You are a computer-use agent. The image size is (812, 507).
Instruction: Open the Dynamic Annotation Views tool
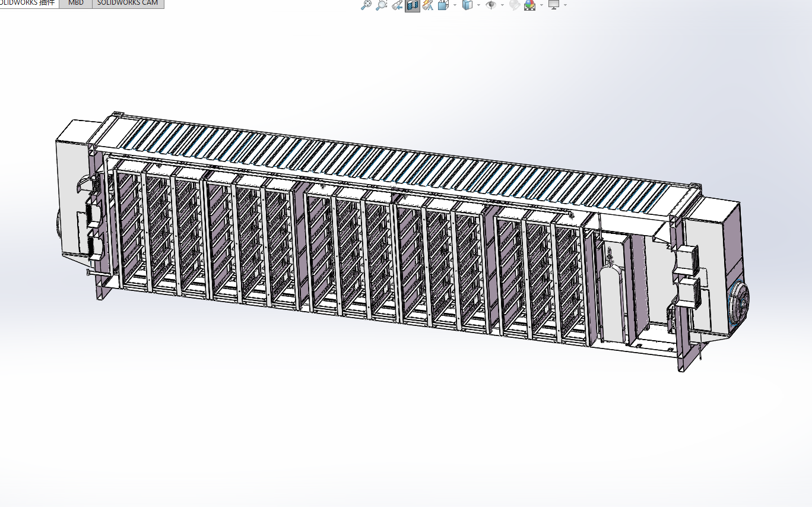[427, 5]
